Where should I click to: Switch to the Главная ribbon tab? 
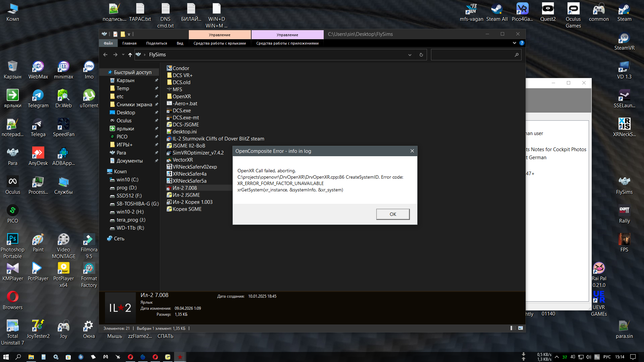[129, 43]
